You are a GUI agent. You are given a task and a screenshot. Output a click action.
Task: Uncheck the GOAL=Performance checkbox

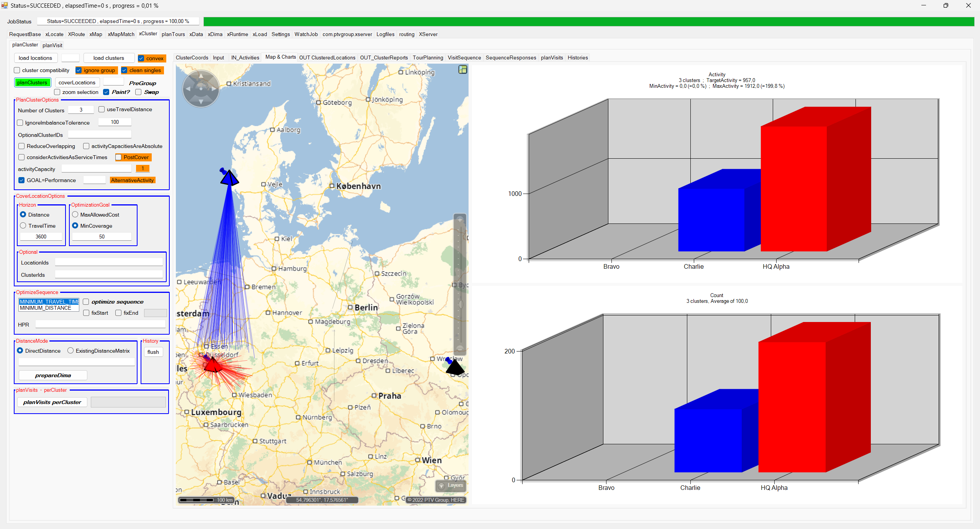[x=21, y=180]
